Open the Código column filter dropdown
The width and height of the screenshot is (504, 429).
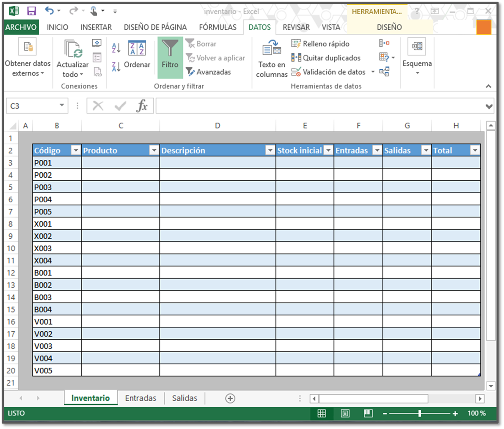pos(76,151)
